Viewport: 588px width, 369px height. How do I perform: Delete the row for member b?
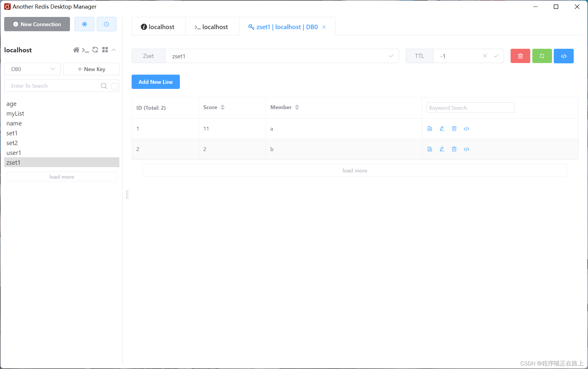(454, 149)
